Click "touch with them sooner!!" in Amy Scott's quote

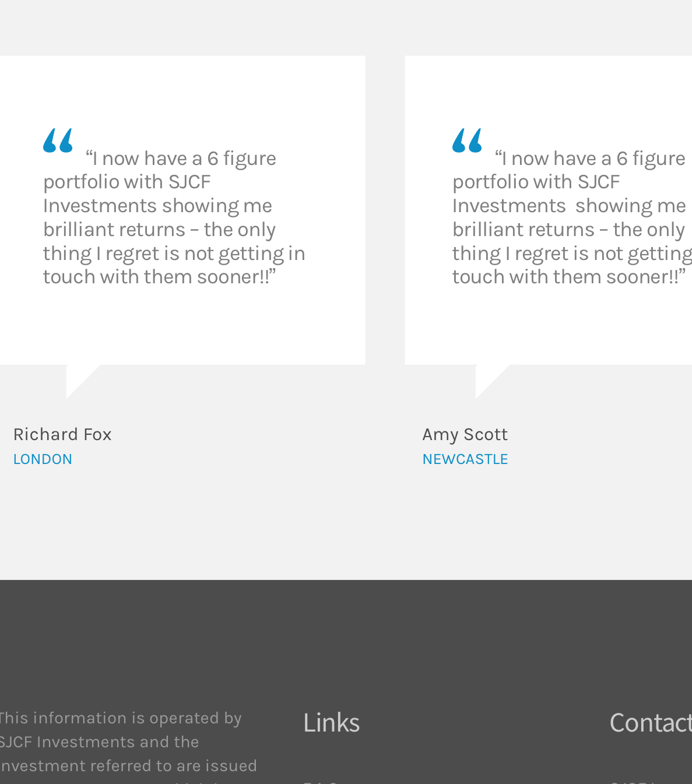click(x=565, y=277)
